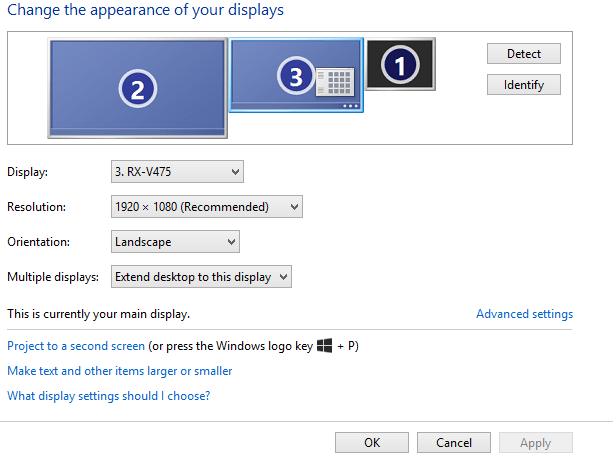Click 'Change the appearance of your displays' heading

click(145, 10)
